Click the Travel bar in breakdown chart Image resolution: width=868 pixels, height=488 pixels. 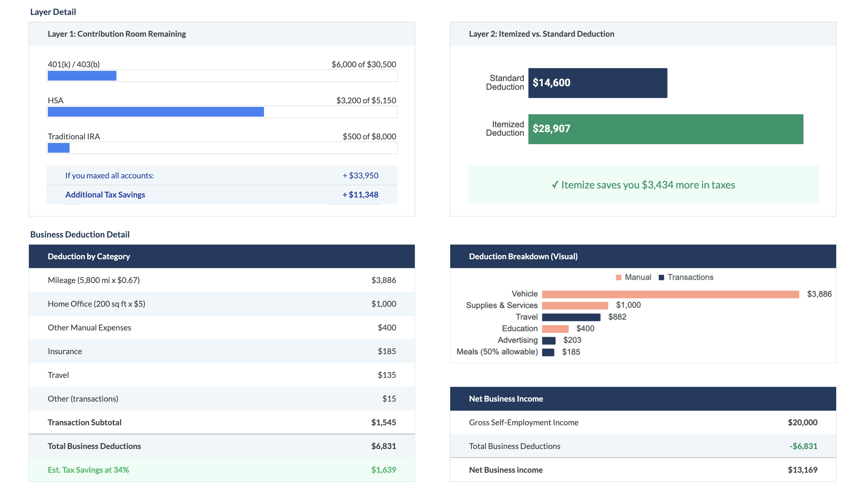pyautogui.click(x=571, y=317)
